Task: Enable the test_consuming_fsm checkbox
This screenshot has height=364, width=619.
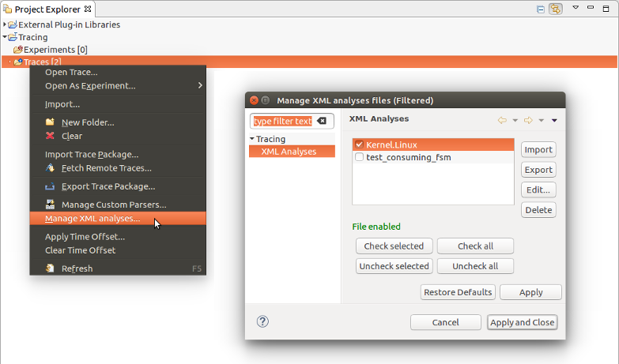Action: click(x=360, y=157)
